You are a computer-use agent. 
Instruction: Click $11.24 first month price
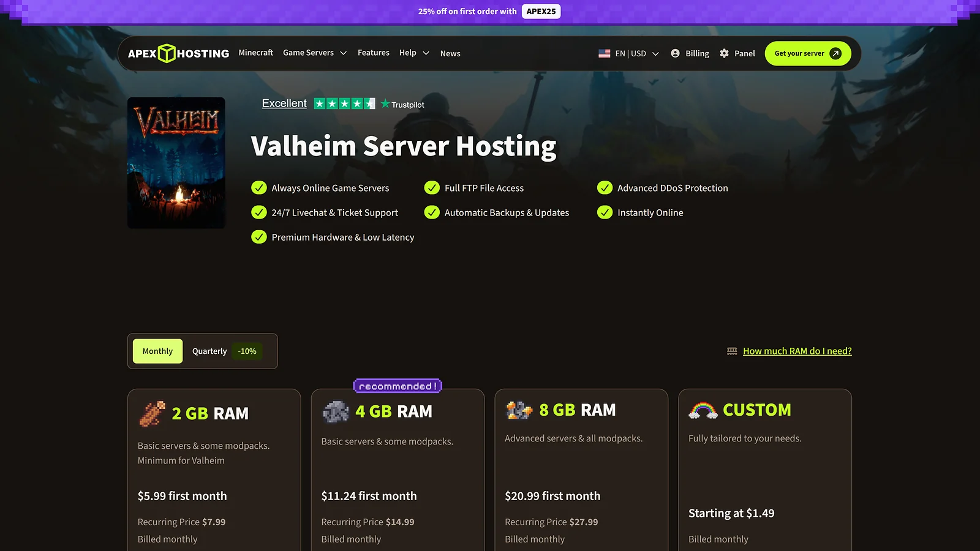369,496
